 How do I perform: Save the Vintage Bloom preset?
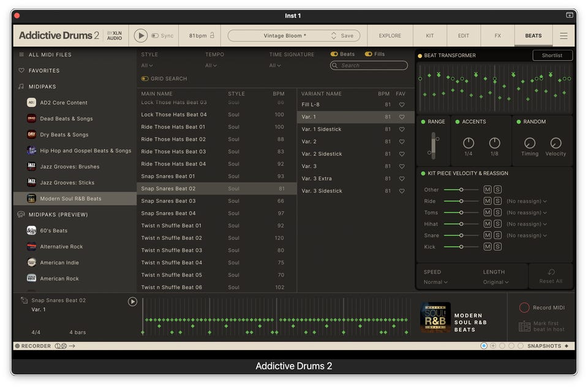click(x=347, y=35)
